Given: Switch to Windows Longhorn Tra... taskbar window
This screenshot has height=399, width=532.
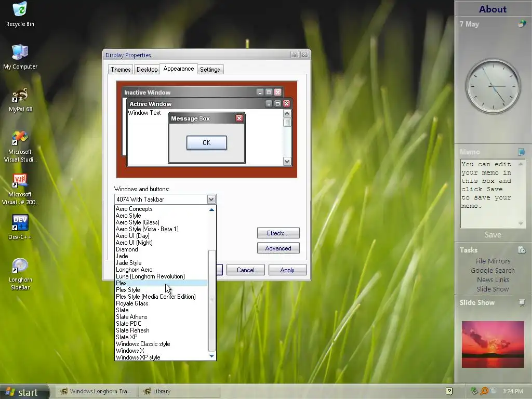Looking at the screenshot, I should [x=96, y=391].
